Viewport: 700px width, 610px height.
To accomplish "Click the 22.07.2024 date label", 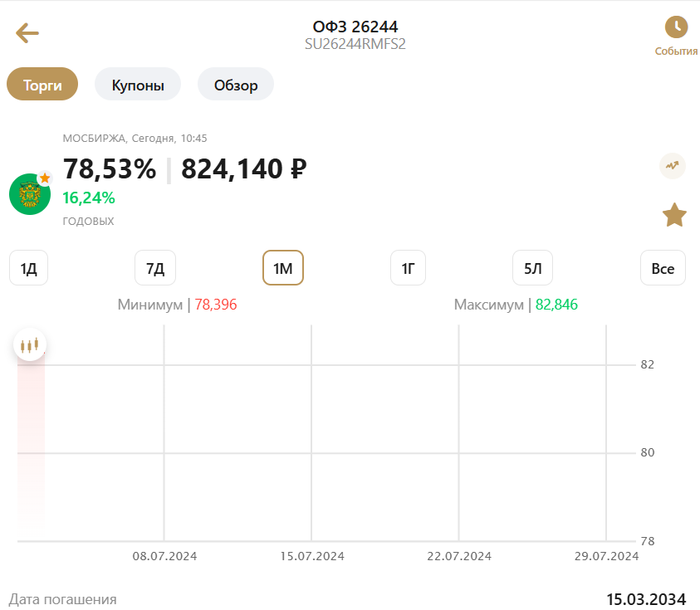I will [x=459, y=556].
